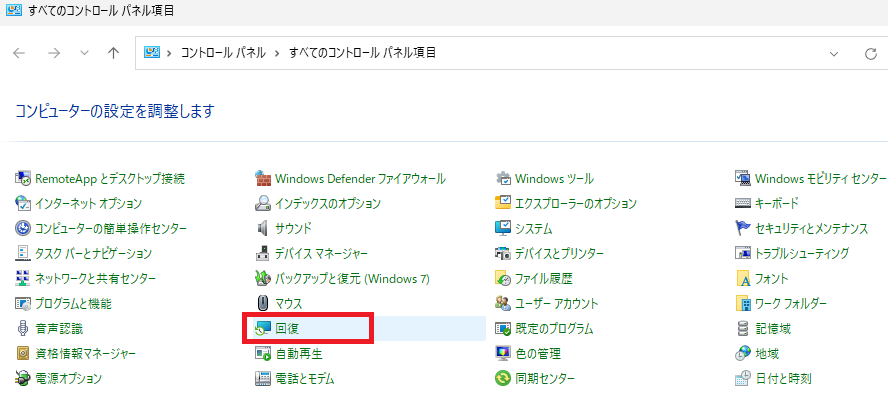The height and width of the screenshot is (419, 888).
Task: Open the デバイス マネージャー icon
Action: (263, 253)
